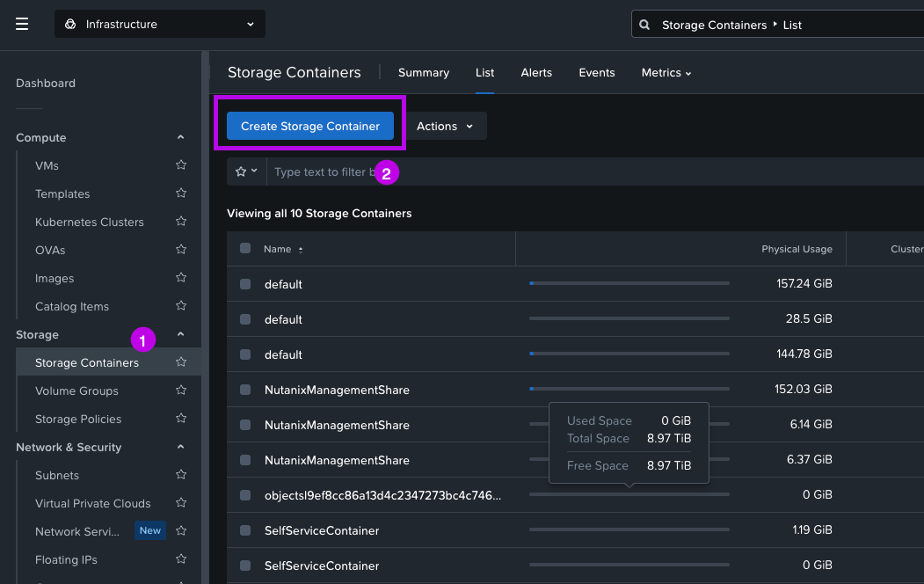
Task: Open the Infrastructure app switcher dropdown
Action: pyautogui.click(x=160, y=24)
